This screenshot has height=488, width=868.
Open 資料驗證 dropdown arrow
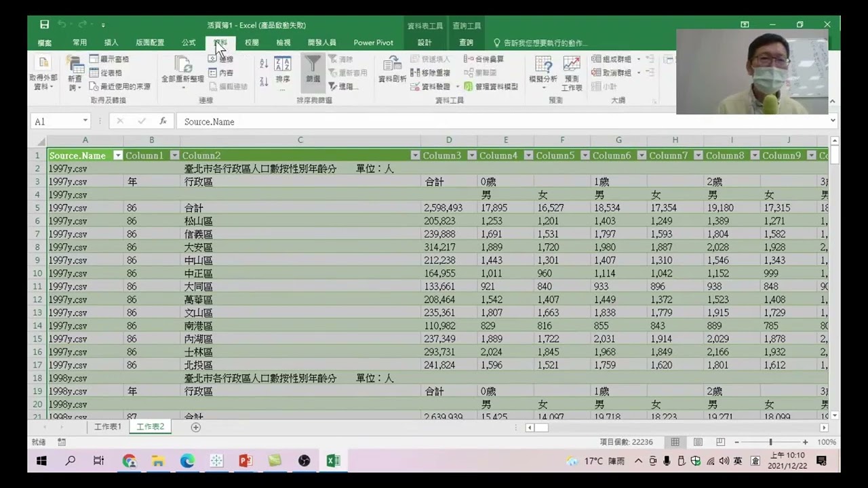coord(457,87)
